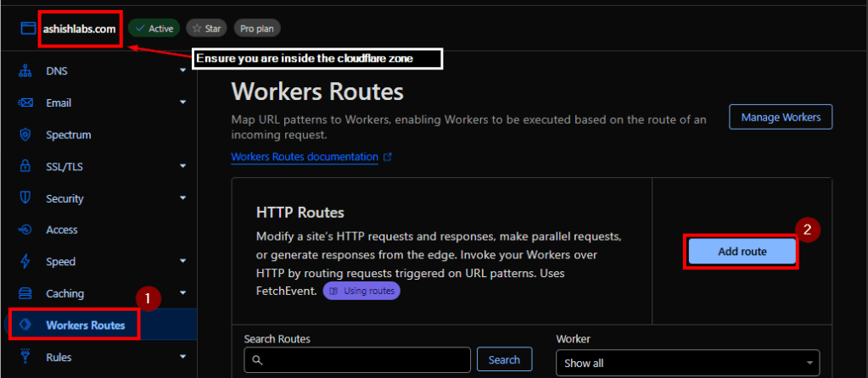Click the Speed lightning bolt icon
The width and height of the screenshot is (868, 378).
coord(25,262)
